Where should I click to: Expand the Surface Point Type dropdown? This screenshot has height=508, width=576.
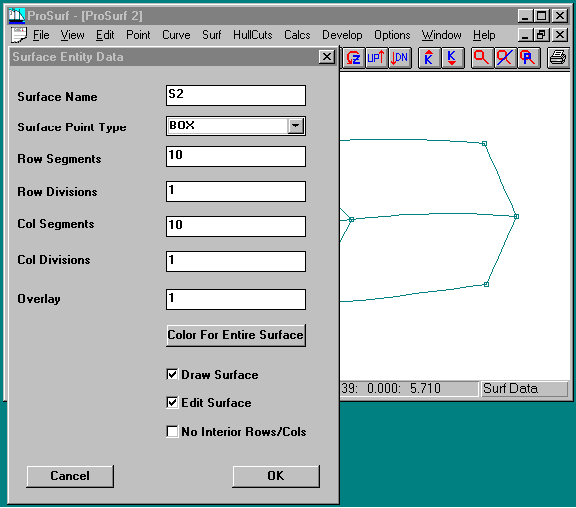[x=295, y=126]
